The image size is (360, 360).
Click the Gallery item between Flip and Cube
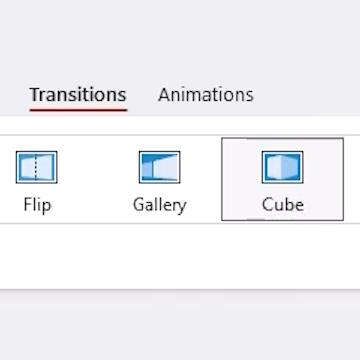[x=159, y=180]
